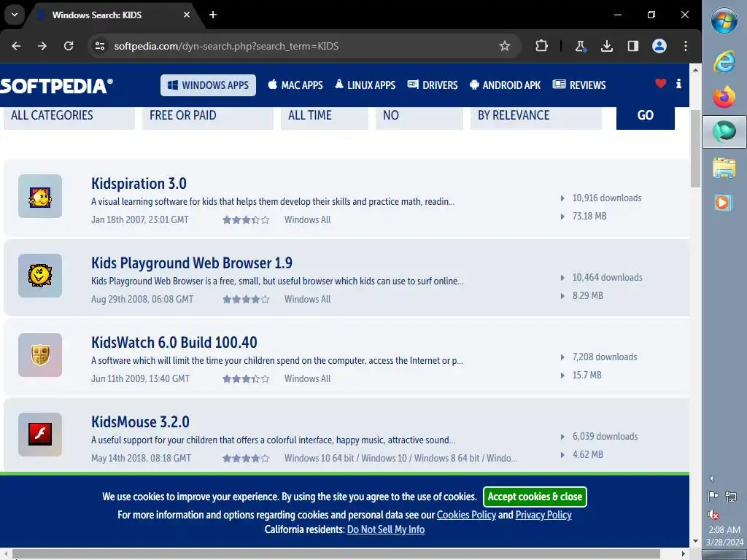Click the Kidspiration app thumbnail icon

pos(40,196)
